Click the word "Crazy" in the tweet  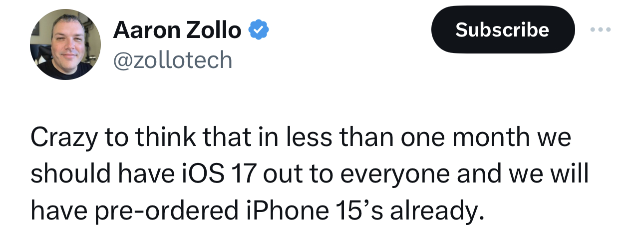pyautogui.click(x=65, y=137)
